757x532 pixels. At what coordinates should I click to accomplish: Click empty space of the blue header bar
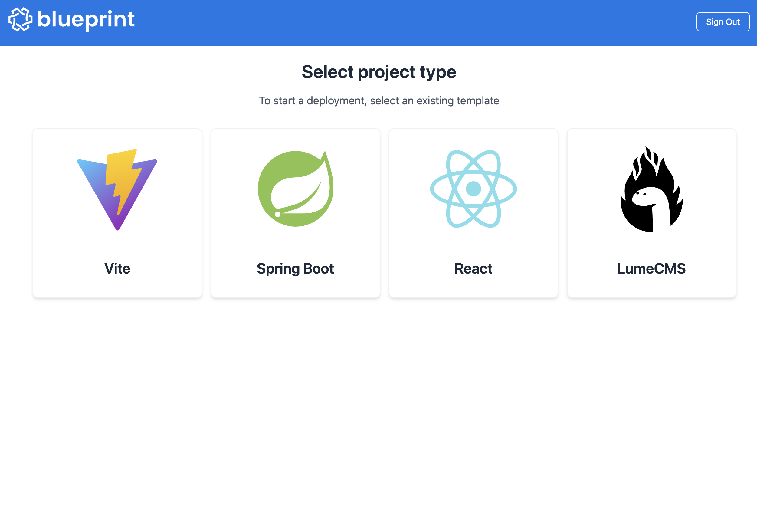pyautogui.click(x=396, y=22)
